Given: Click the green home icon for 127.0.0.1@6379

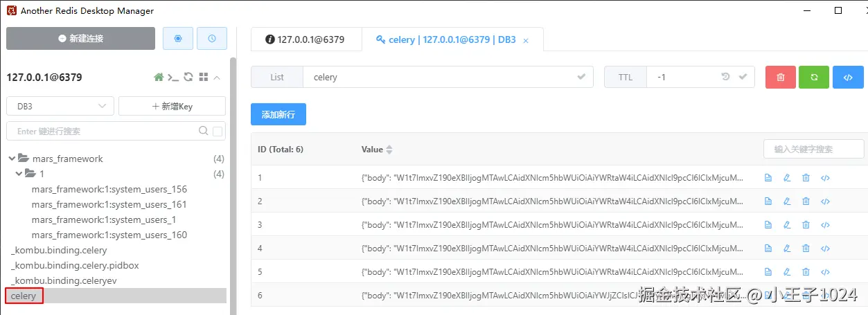Looking at the screenshot, I should pos(159,78).
